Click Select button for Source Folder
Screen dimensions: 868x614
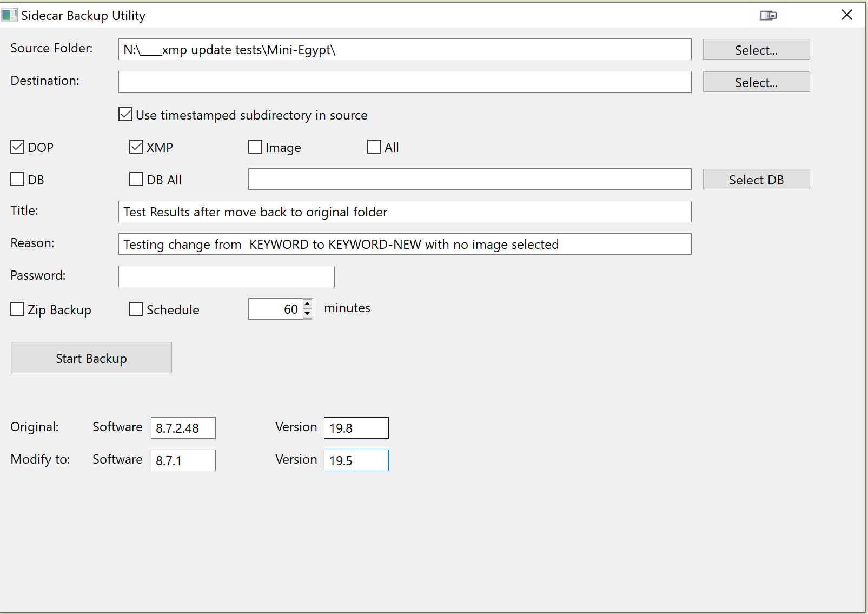pyautogui.click(x=756, y=50)
